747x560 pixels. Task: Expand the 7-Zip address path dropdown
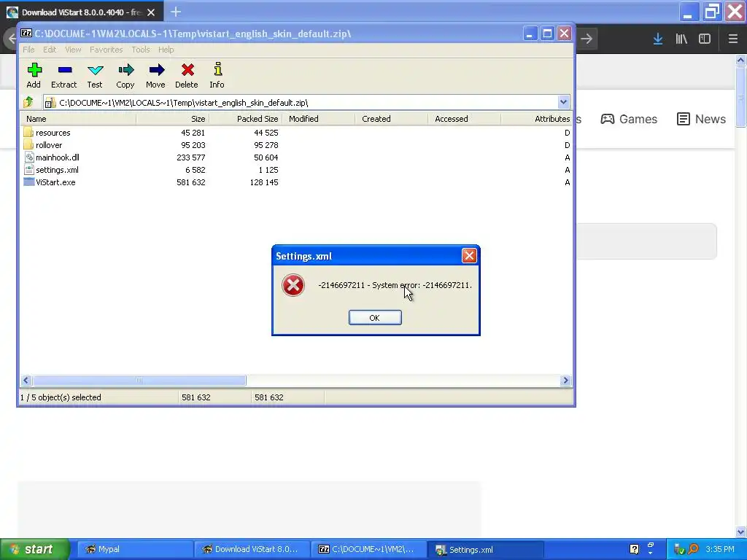tap(563, 102)
